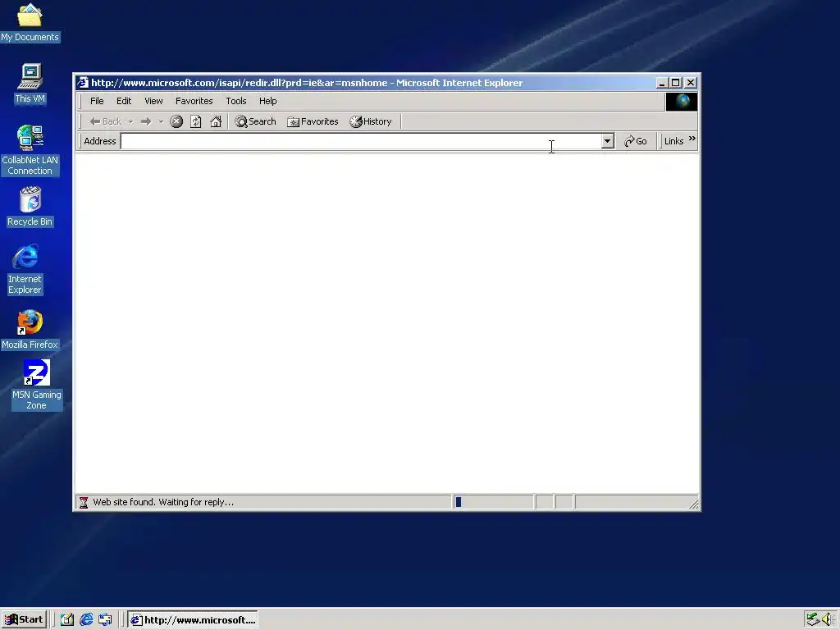Viewport: 840px width, 630px height.
Task: Click the IE page icon in title bar
Action: [x=83, y=83]
